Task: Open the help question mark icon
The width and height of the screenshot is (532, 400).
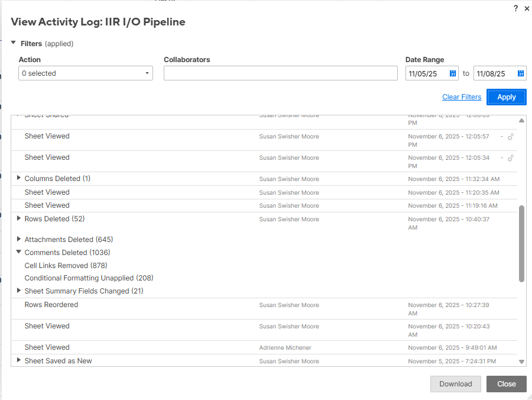Action: point(515,8)
